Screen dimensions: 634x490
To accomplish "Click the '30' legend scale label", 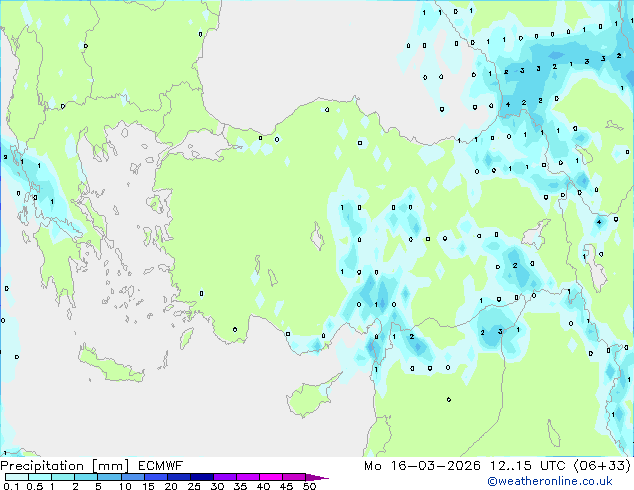I will point(217,486).
